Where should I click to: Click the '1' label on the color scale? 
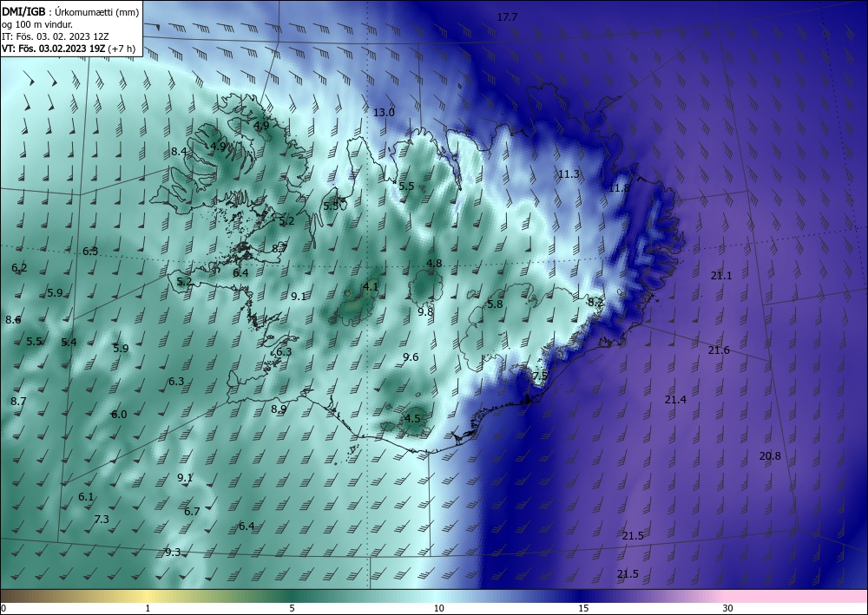[x=148, y=609]
